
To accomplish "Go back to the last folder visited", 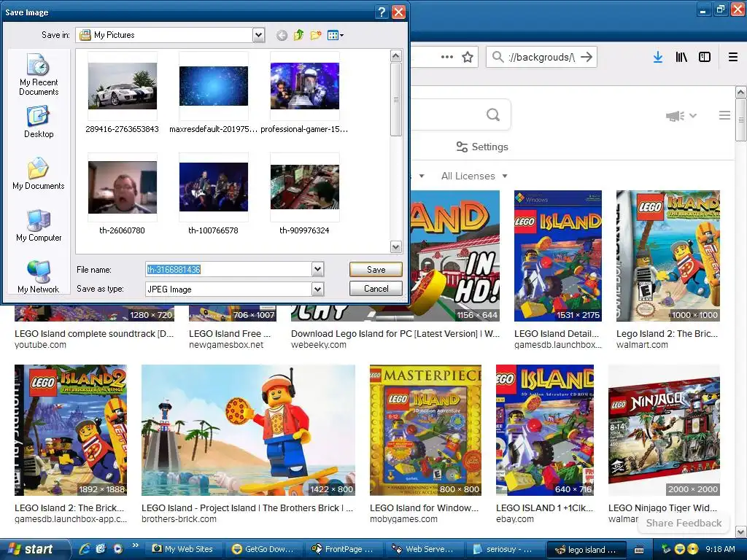I will click(282, 35).
